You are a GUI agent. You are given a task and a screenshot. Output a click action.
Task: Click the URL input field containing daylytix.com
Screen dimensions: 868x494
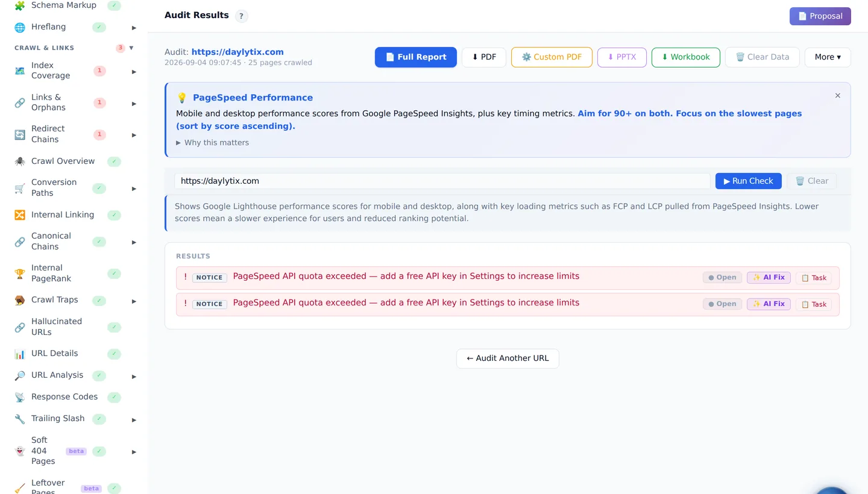click(442, 181)
